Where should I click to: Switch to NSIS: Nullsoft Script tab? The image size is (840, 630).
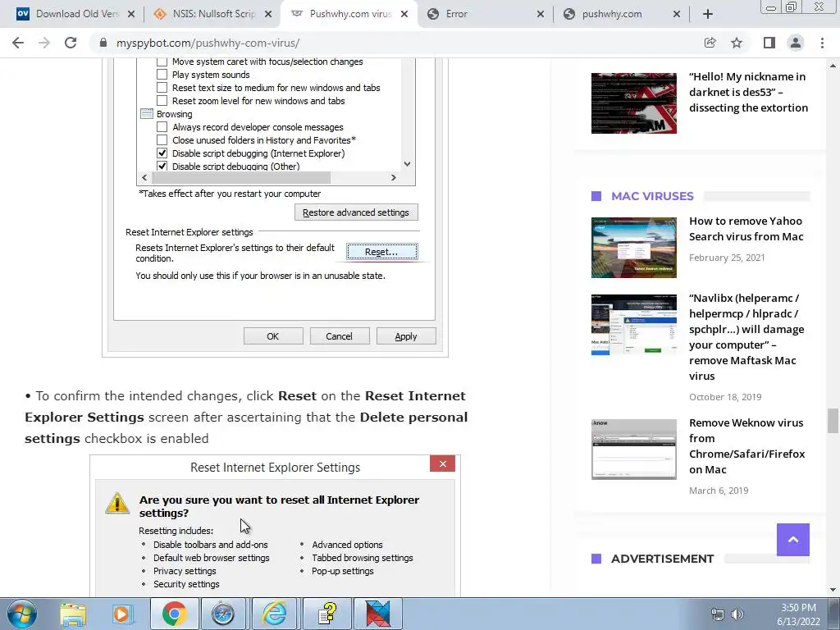point(212,15)
